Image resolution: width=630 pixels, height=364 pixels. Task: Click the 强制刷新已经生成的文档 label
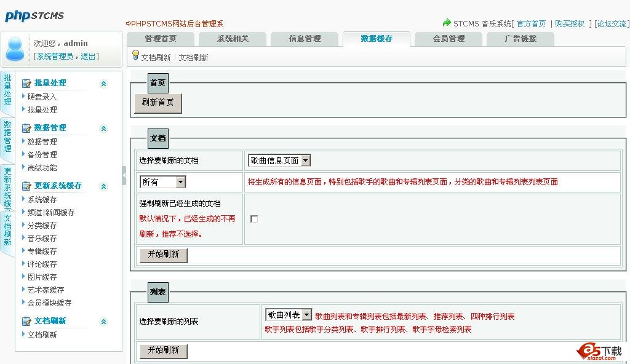180,204
